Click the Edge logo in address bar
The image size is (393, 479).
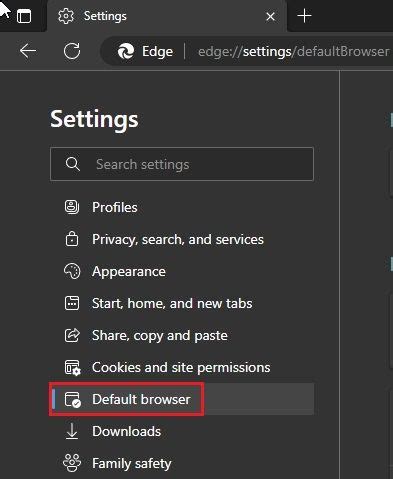(x=126, y=51)
